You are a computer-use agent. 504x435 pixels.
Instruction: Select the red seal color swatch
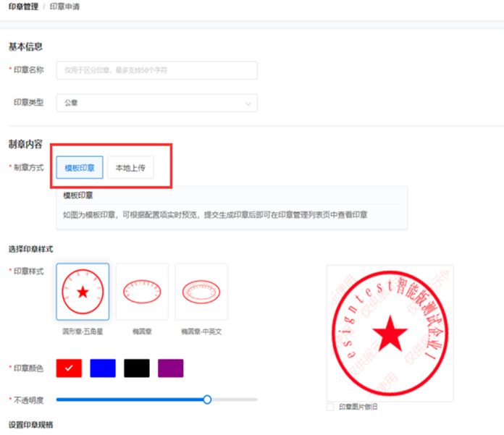click(x=69, y=368)
